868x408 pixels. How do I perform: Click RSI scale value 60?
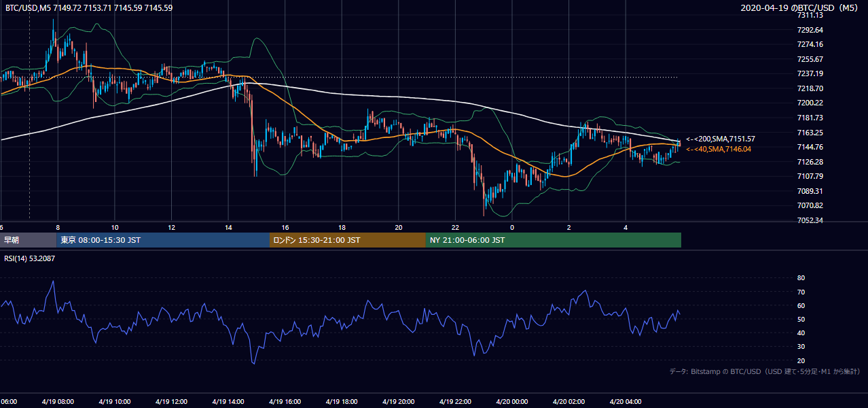point(801,305)
